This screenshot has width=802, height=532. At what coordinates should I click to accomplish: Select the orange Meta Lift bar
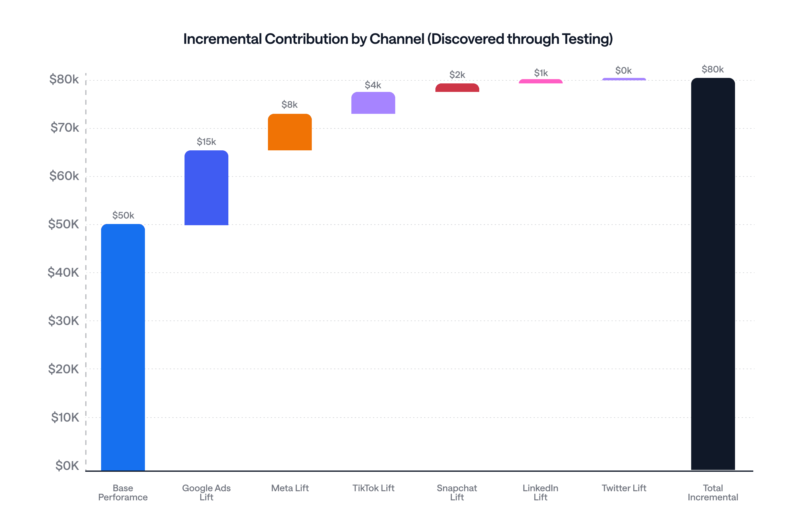[x=290, y=132]
